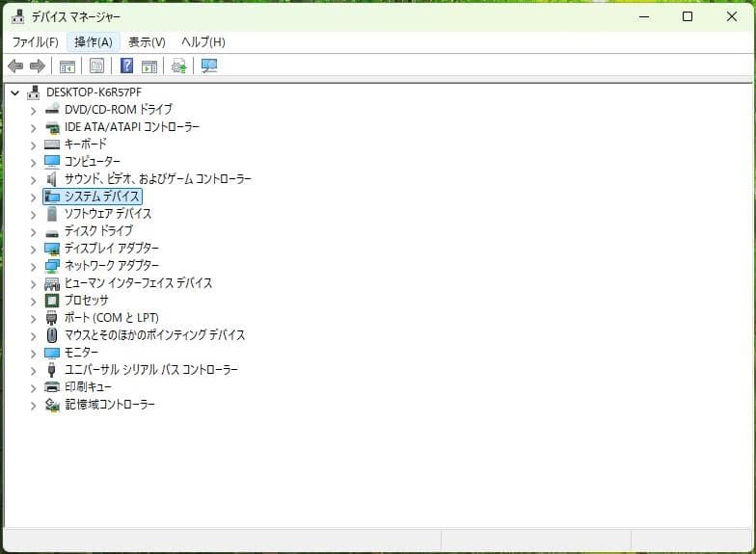The width and height of the screenshot is (756, 554).
Task: Click the Forward arrow toolbar icon
Action: [38, 66]
